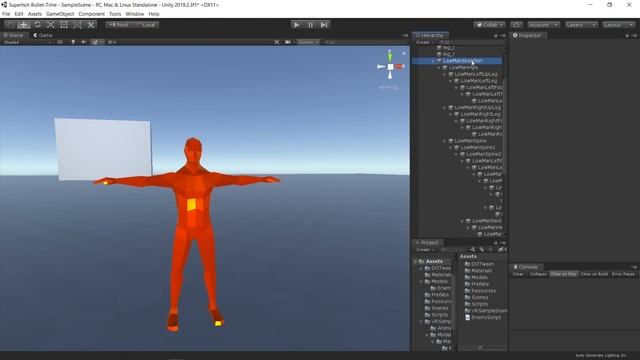Image resolution: width=640 pixels, height=360 pixels.
Task: Collapse the LowManHips tree node
Action: 439,68
